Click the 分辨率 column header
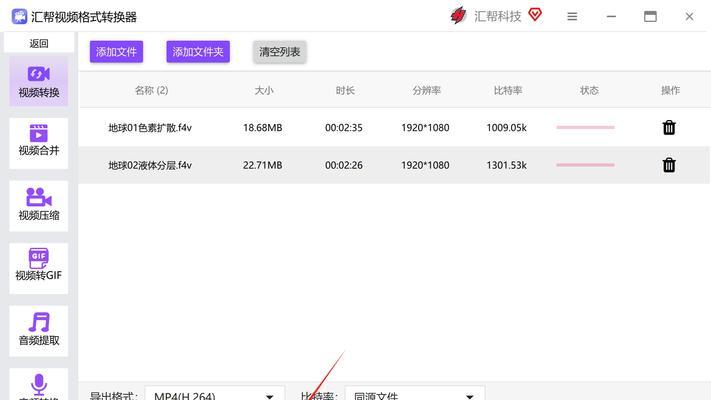 pos(426,90)
